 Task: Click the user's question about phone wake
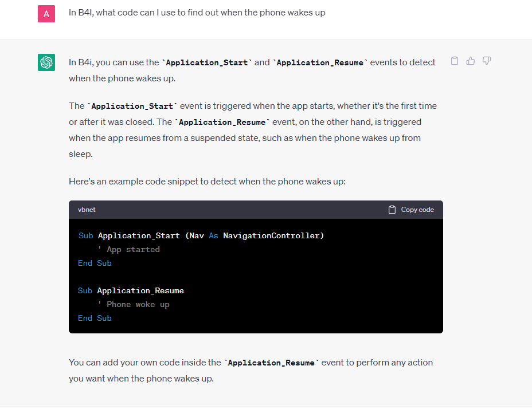[197, 13]
